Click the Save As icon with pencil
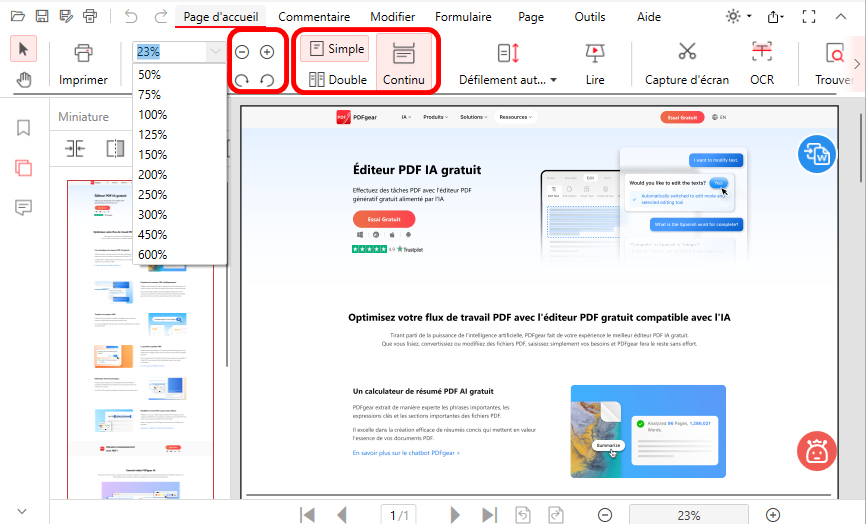The height and width of the screenshot is (524, 866). [x=66, y=17]
